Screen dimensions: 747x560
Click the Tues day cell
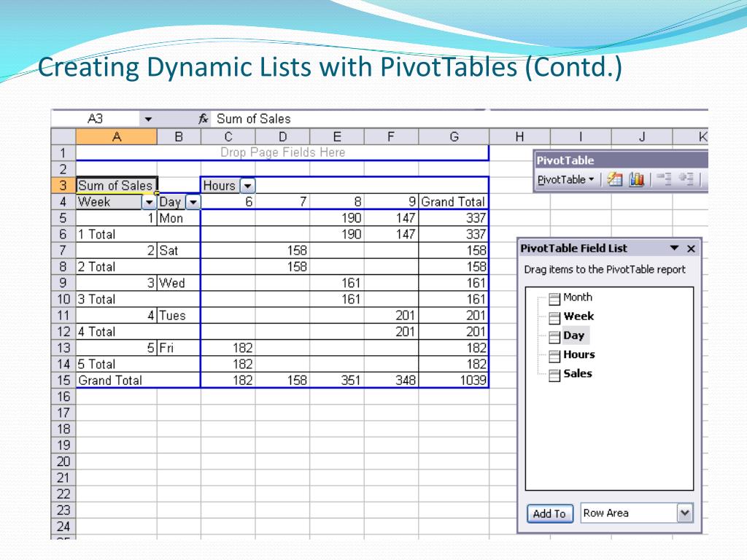tap(179, 315)
